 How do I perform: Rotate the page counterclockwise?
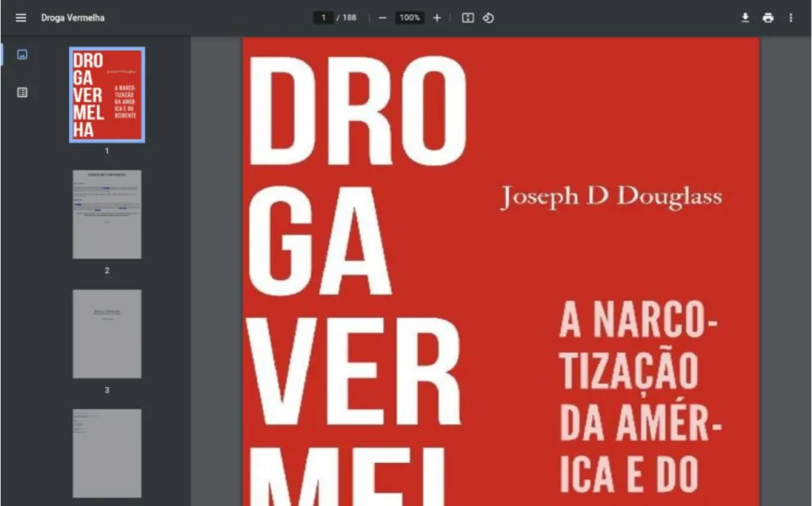pyautogui.click(x=488, y=17)
